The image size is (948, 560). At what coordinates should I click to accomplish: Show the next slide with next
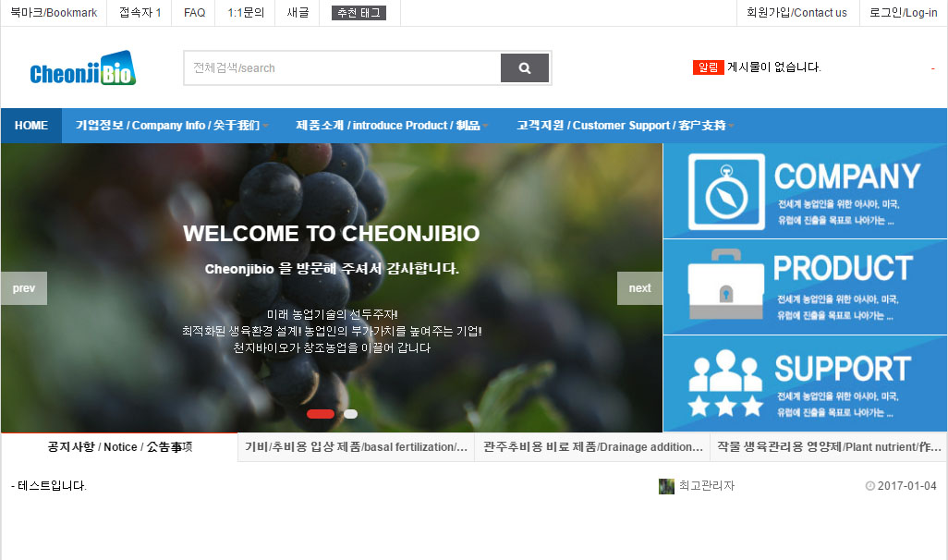pos(639,288)
